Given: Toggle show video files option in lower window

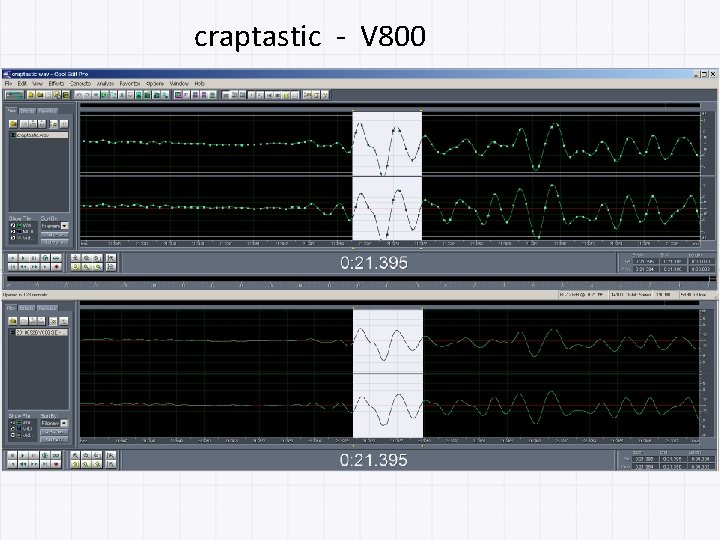Looking at the screenshot, I should 12,435.
